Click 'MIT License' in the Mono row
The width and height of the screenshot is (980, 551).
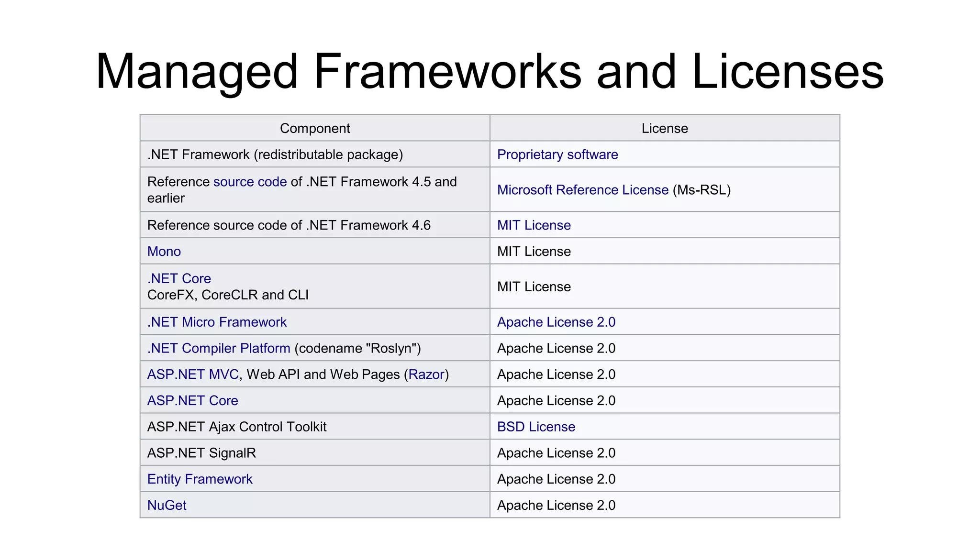[x=534, y=252]
